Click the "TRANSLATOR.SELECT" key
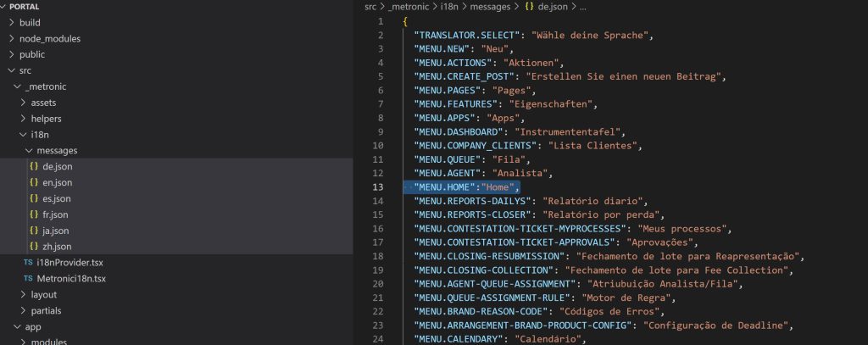868x345 pixels. tap(467, 36)
